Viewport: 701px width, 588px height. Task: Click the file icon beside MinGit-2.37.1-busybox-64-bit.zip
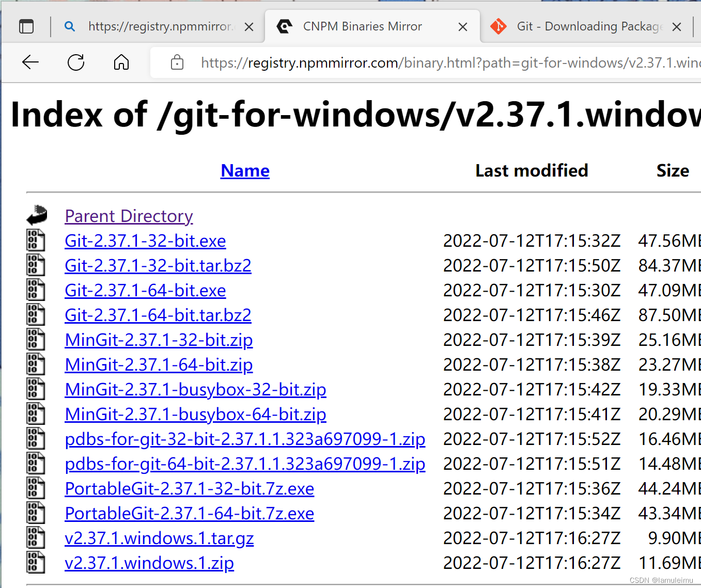tap(36, 414)
